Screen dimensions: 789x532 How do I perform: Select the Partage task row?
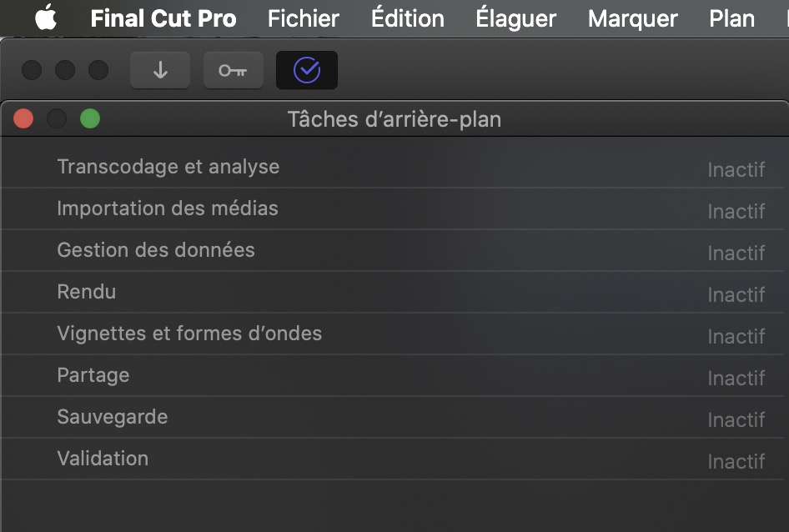pyautogui.click(x=393, y=375)
